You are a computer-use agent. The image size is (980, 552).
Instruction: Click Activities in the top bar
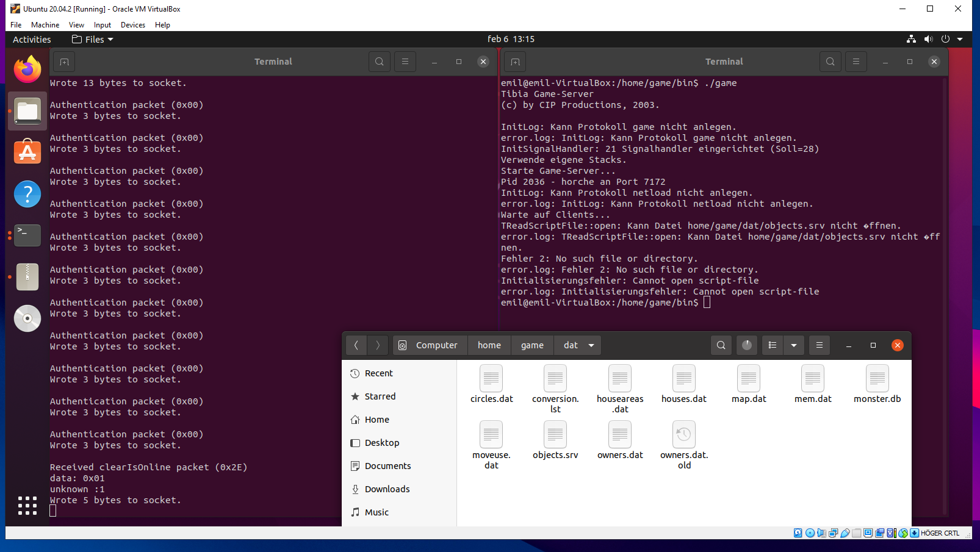coord(32,40)
